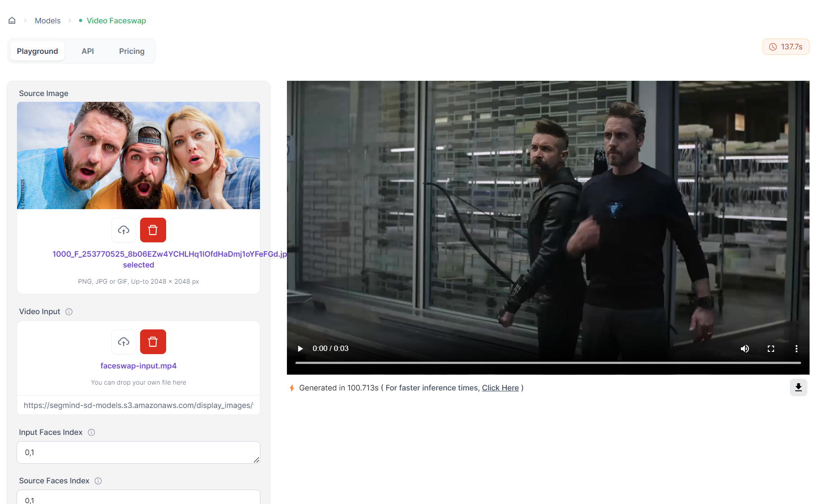The width and height of the screenshot is (819, 504).
Task: Click the 137.7s timer badge
Action: point(786,47)
